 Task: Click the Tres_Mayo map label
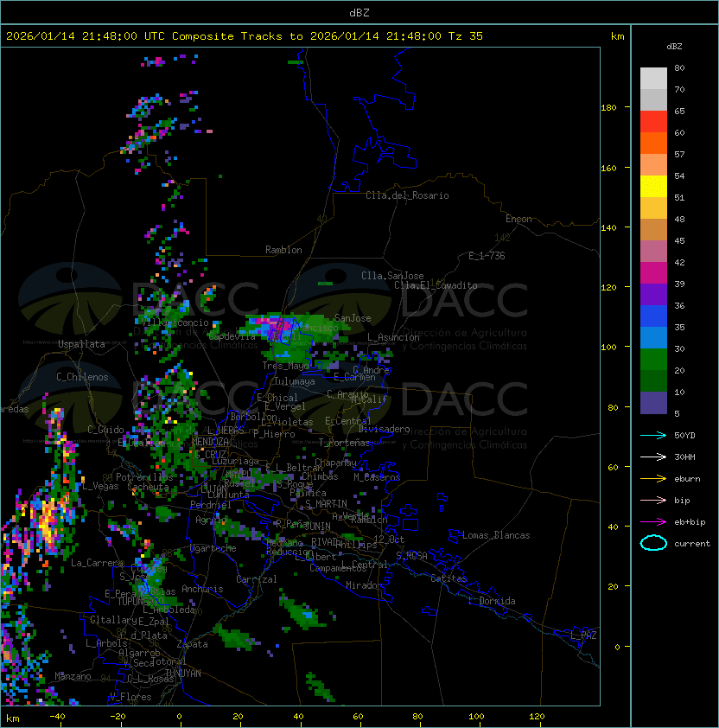pyautogui.click(x=285, y=366)
